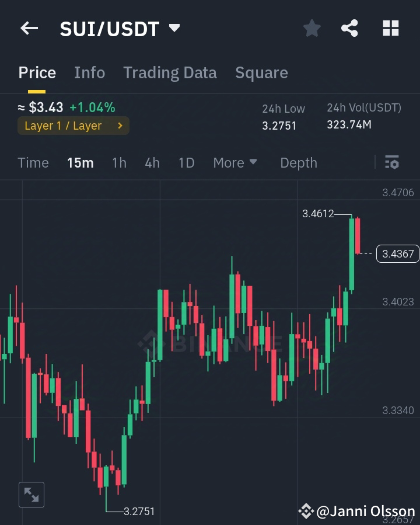Open the Square tab
The image size is (420, 525).
(261, 72)
